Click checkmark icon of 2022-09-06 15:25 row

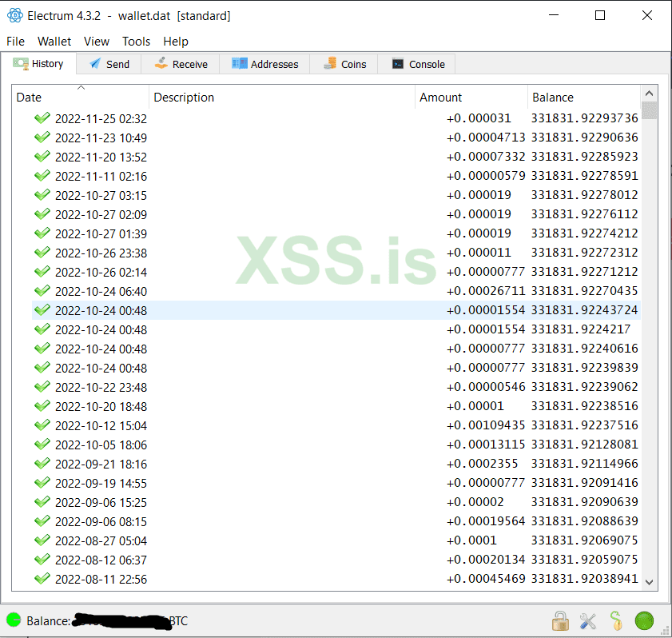pyautogui.click(x=42, y=501)
